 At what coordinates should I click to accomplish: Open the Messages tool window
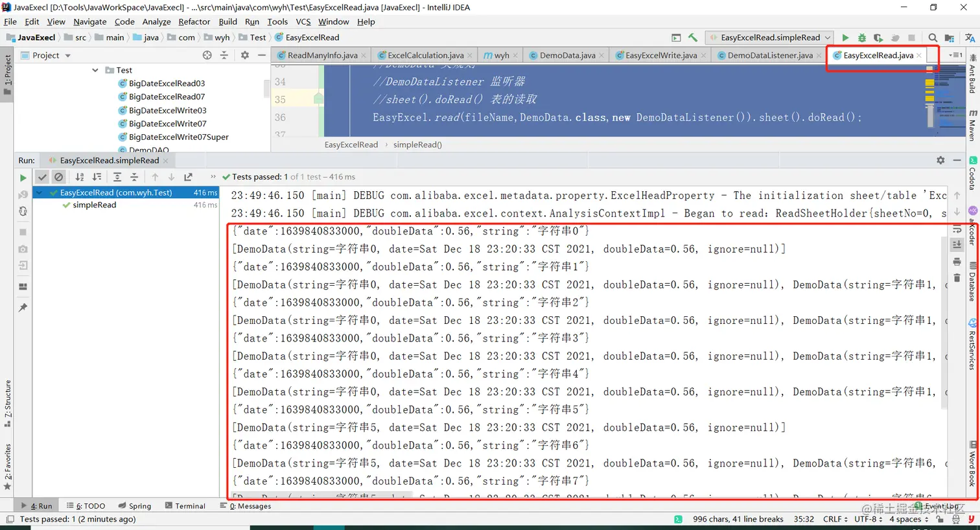click(x=246, y=506)
